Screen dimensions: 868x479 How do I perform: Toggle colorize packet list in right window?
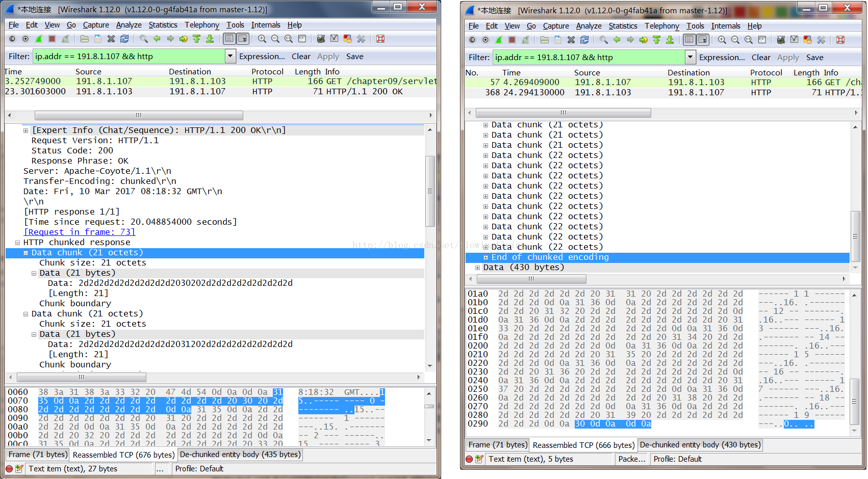pos(690,40)
